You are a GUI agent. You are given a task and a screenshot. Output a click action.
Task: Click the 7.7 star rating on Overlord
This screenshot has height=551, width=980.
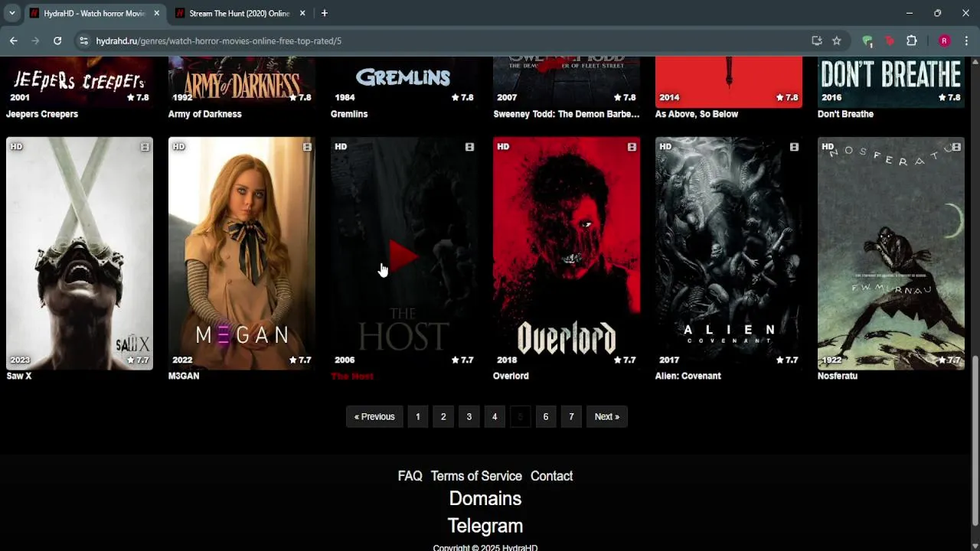pos(625,360)
